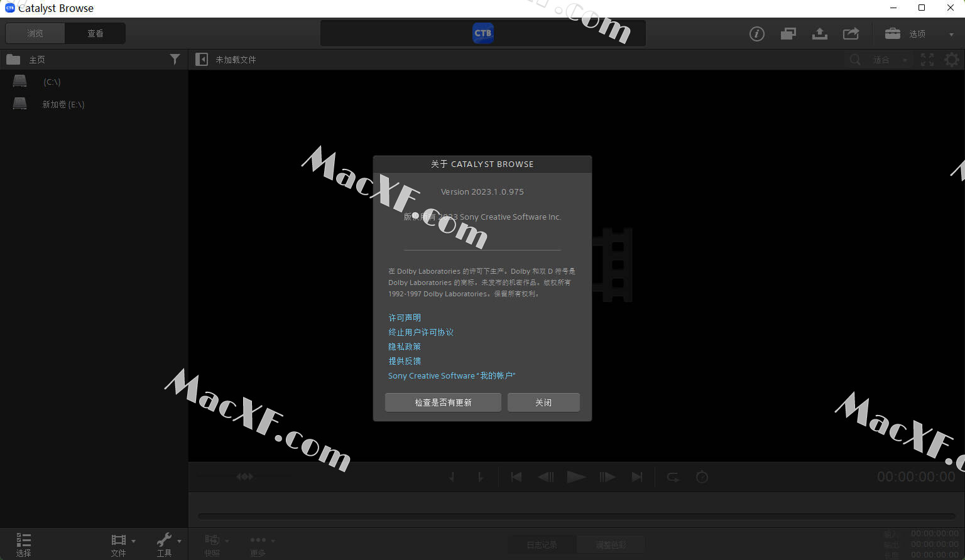Open the 文件 filmstrip menu
The image size is (965, 560).
[x=123, y=544]
